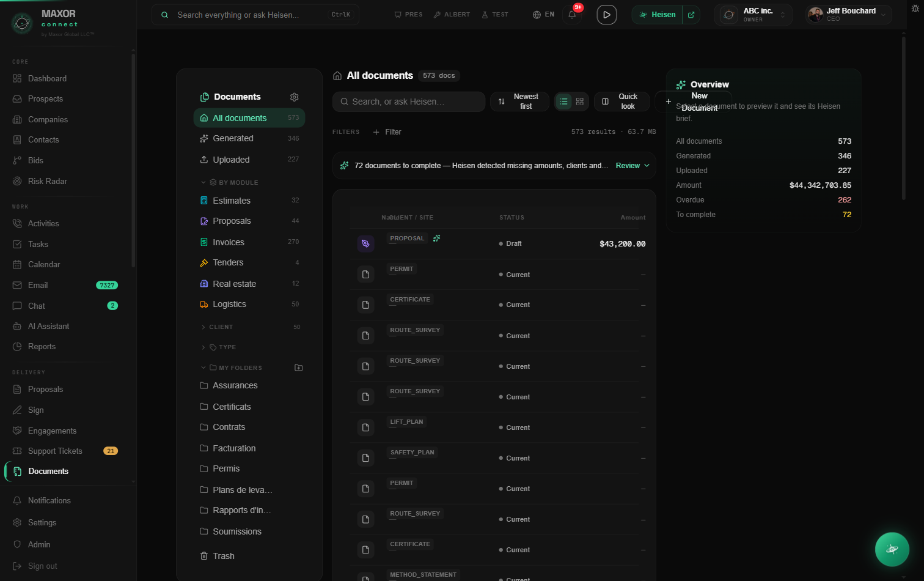Open the Soumissions folder
This screenshot has height=581, width=924.
pyautogui.click(x=249, y=531)
